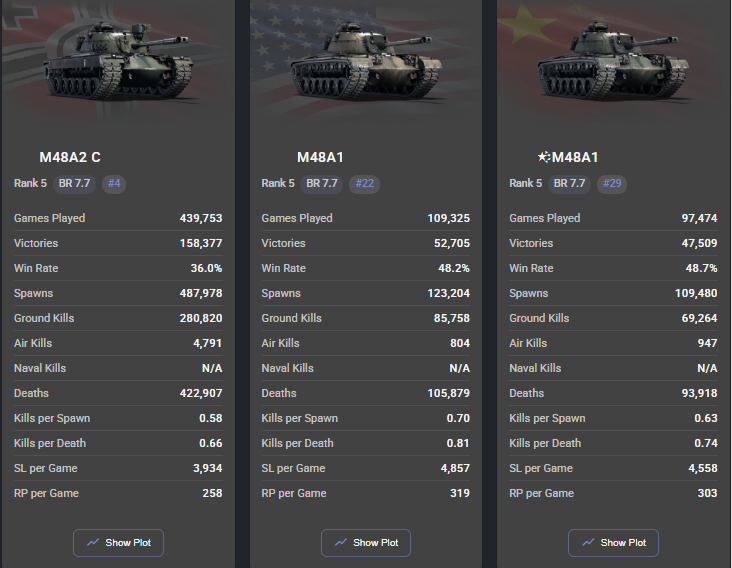Click the BR 7.7 badge on M48A2 C
This screenshot has height=568, width=732.
click(x=74, y=183)
